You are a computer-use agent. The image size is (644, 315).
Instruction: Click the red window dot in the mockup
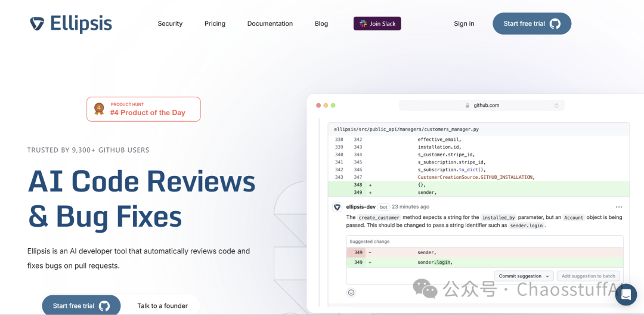(x=318, y=106)
